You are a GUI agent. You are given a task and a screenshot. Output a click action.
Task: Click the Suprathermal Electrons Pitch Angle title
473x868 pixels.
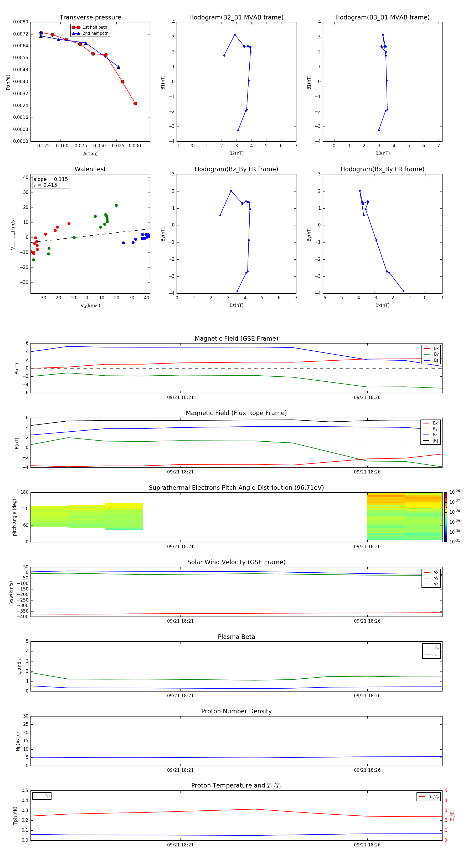(236, 488)
